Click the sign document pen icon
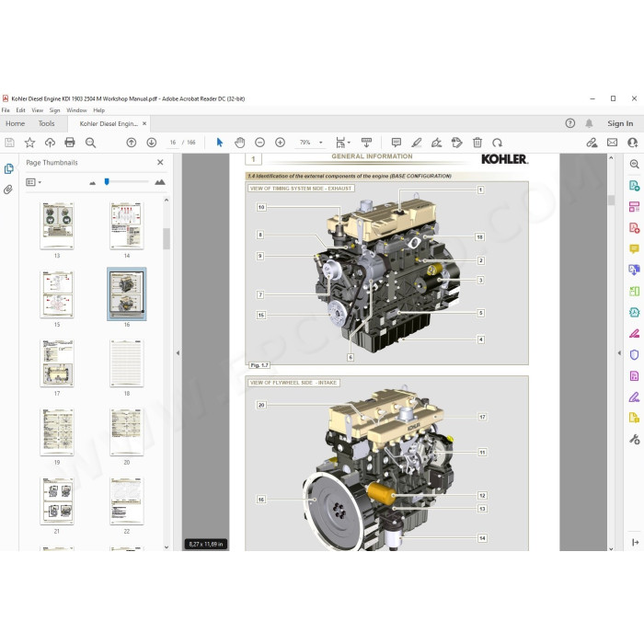The width and height of the screenshot is (644, 644). pos(437,143)
